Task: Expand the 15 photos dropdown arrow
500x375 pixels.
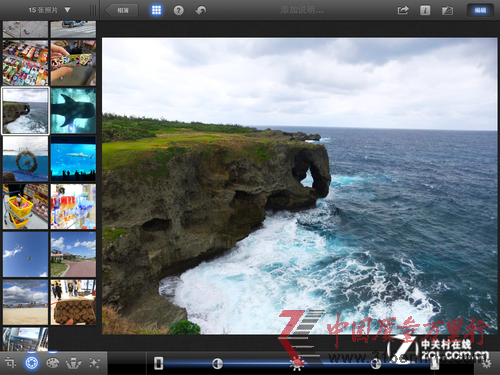Action: coord(67,10)
